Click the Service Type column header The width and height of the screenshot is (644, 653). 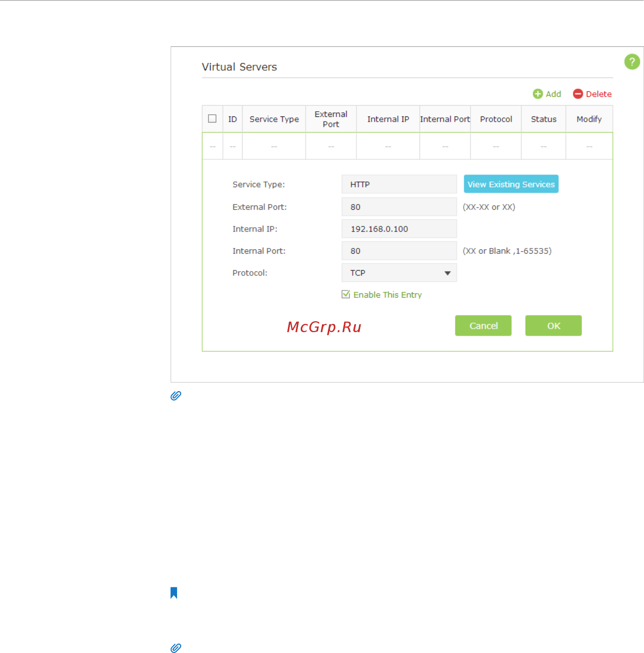pos(274,119)
